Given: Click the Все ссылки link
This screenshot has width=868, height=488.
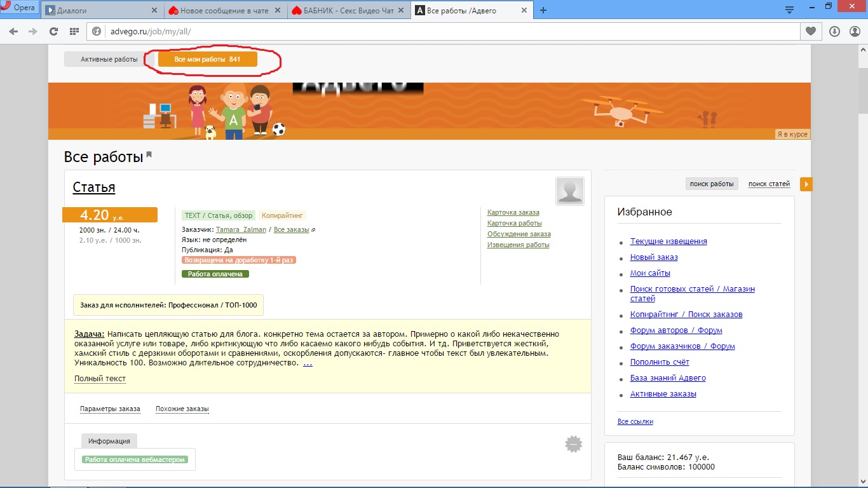Looking at the screenshot, I should pyautogui.click(x=635, y=421).
